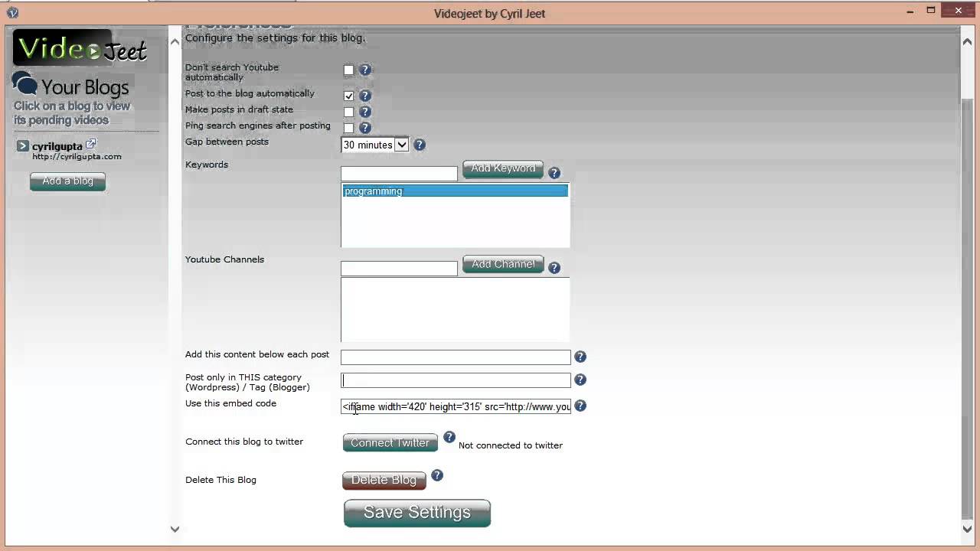Click sidebar scroll up arrow

pyautogui.click(x=175, y=41)
